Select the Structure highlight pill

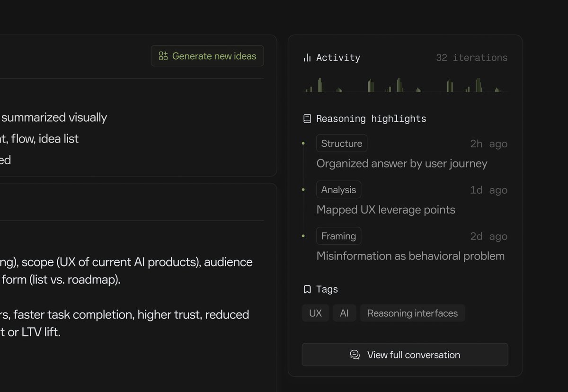click(341, 143)
